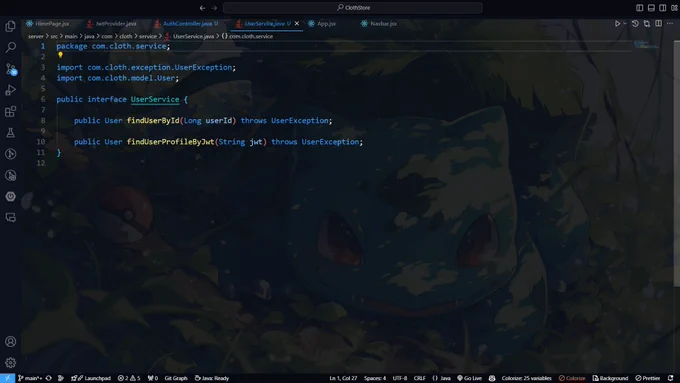The image size is (680, 383).
Task: Click the 'com.cloth.service' breadcrumb symbol
Action: click(x=247, y=36)
